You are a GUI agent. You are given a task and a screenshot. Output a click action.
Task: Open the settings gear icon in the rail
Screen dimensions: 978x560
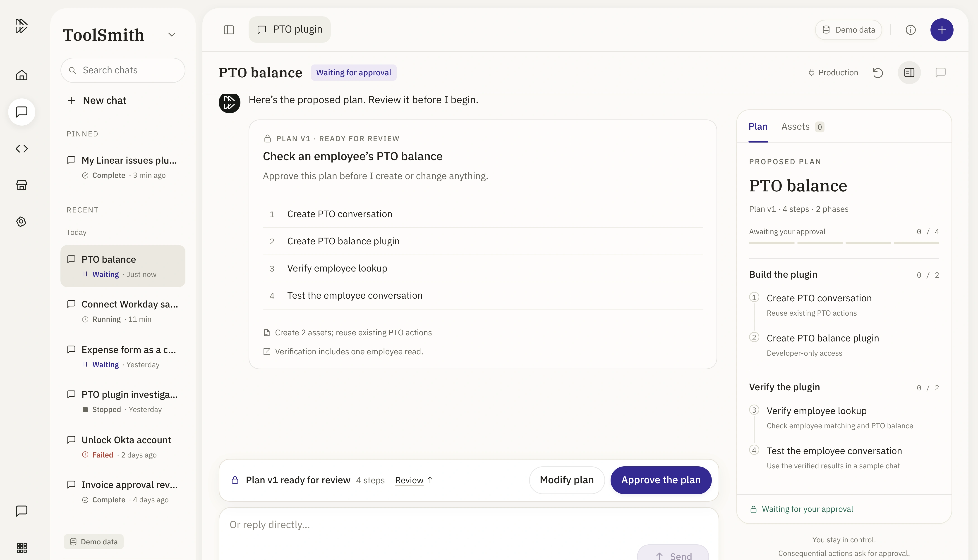22,222
